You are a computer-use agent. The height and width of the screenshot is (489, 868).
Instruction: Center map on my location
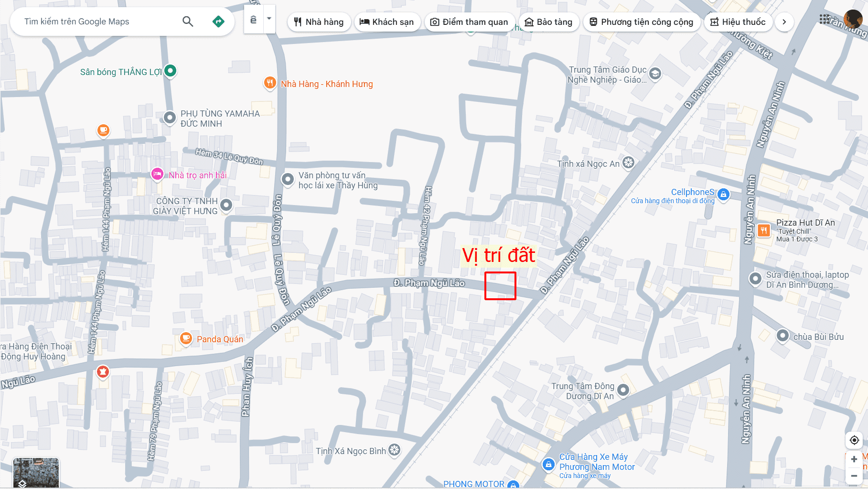(x=855, y=440)
